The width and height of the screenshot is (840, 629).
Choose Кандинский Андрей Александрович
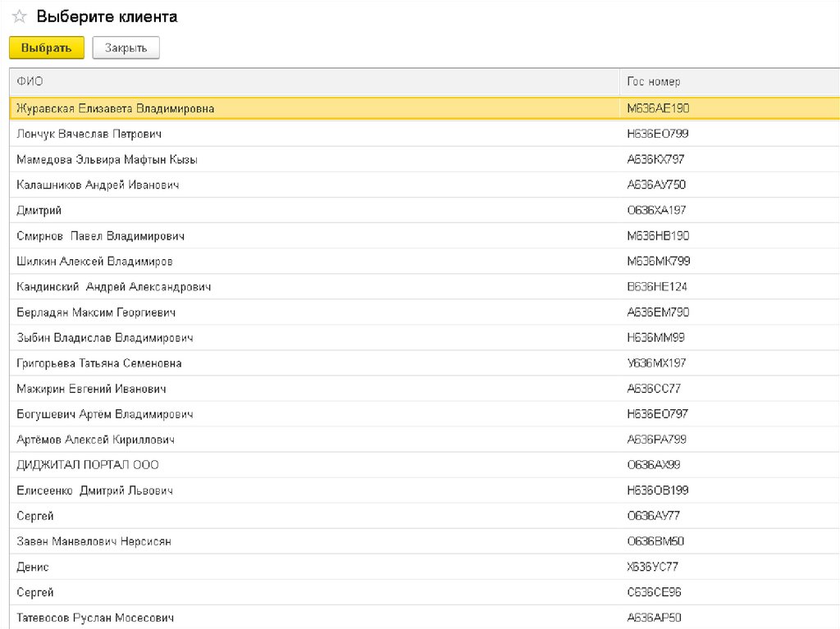114,287
